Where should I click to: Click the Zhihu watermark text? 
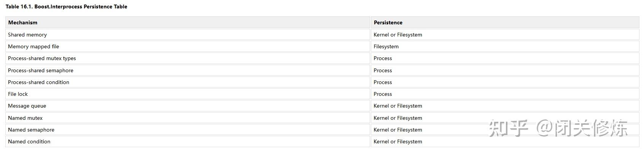tap(558, 128)
